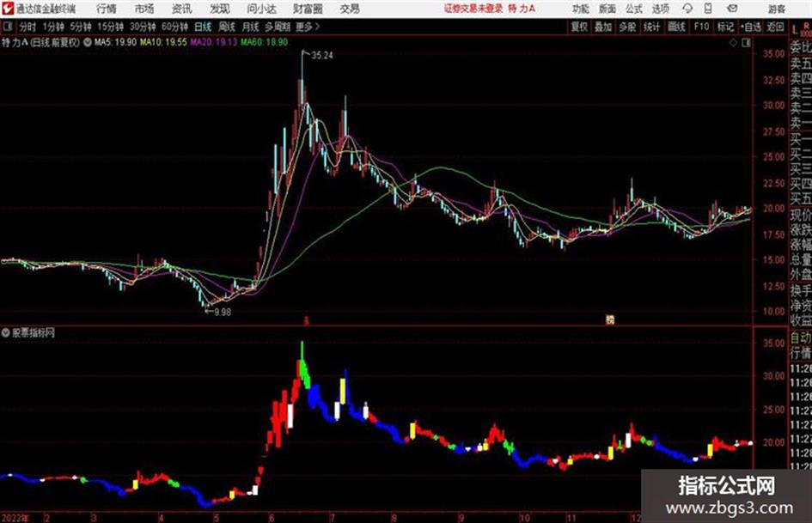Click MA20: 19.13 indicator value
The image size is (812, 523).
point(213,42)
